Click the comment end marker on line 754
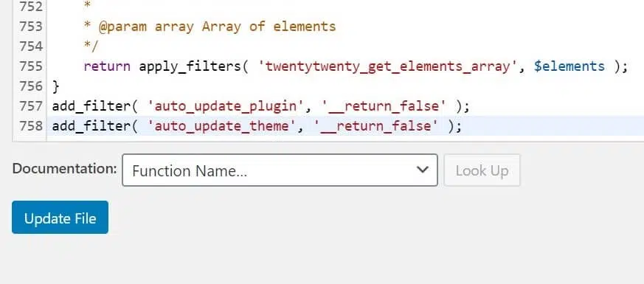 pyautogui.click(x=91, y=46)
